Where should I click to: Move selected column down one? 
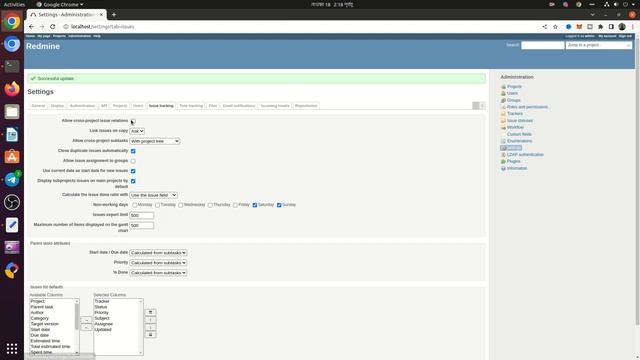[x=150, y=327]
